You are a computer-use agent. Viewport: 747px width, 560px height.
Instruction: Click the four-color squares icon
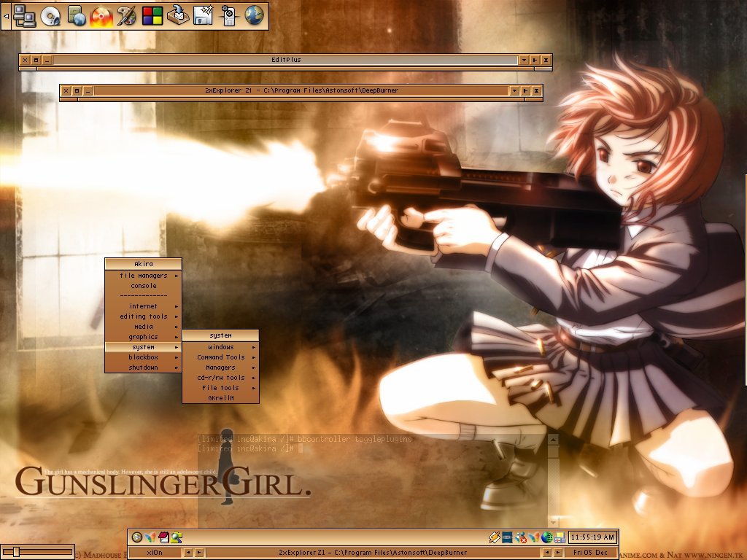(x=152, y=16)
